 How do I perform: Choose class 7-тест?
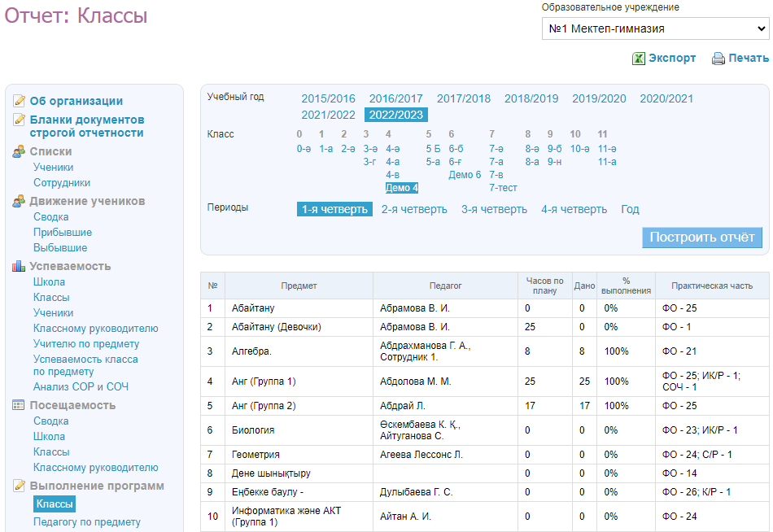point(503,188)
